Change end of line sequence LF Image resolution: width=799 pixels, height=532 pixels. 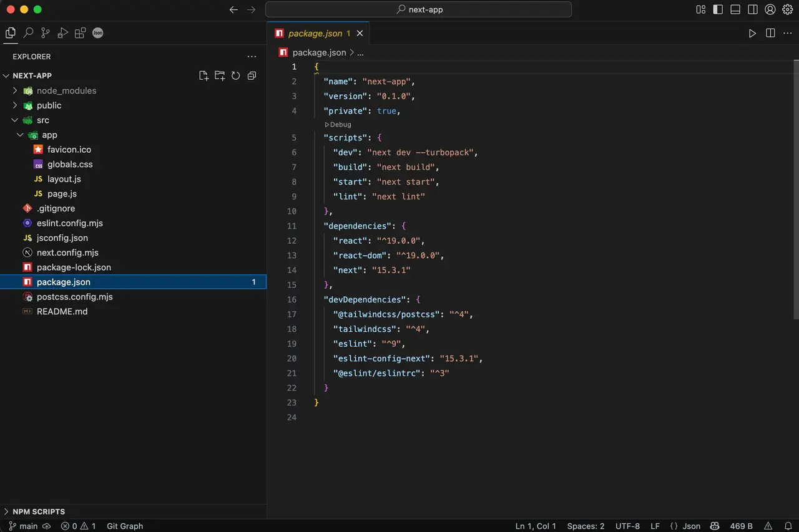click(x=655, y=526)
